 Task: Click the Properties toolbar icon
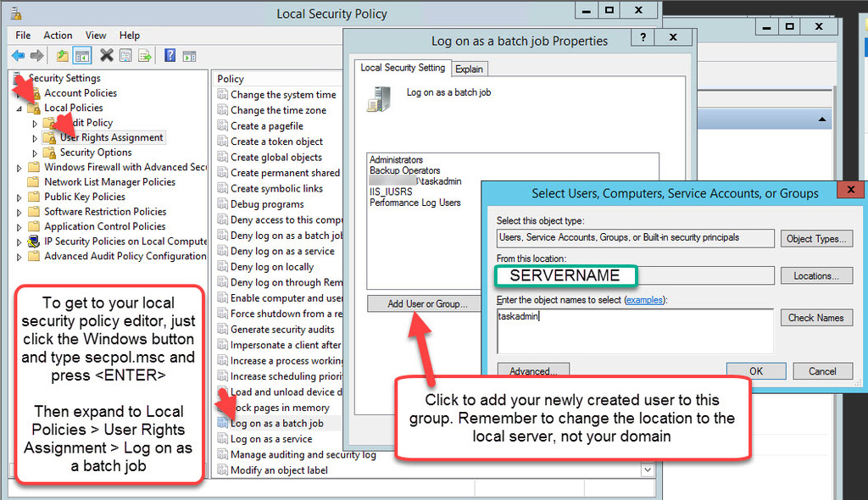click(124, 55)
